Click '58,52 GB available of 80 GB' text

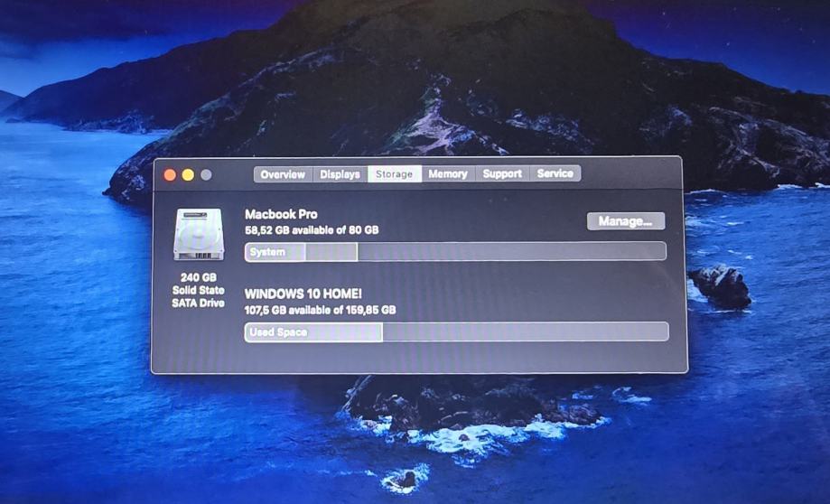(312, 230)
